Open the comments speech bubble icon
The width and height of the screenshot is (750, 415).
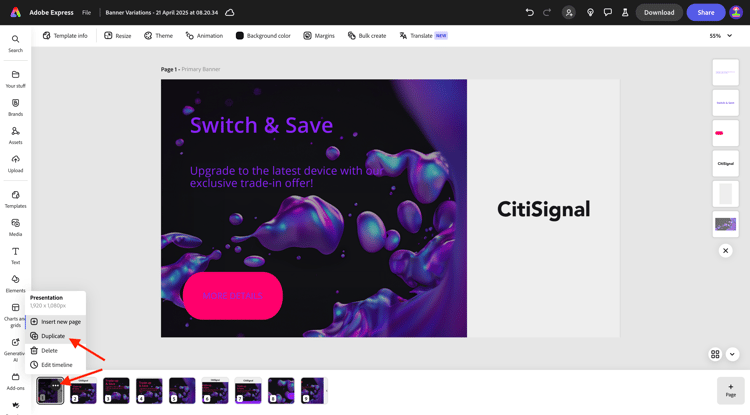click(607, 12)
